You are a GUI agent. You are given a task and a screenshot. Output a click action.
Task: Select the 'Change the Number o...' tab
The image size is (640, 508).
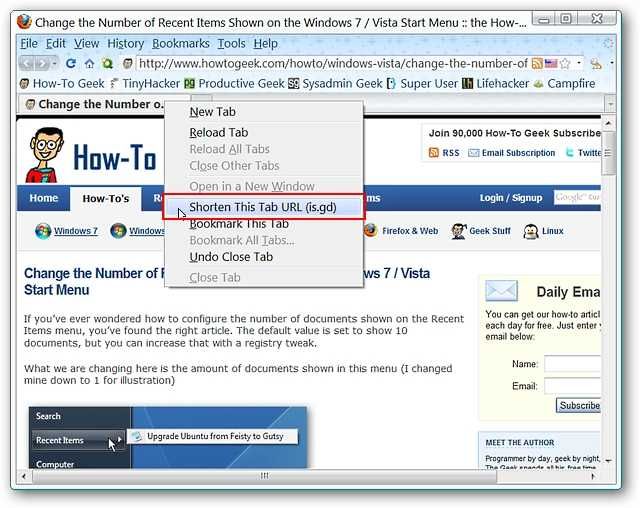(94, 104)
